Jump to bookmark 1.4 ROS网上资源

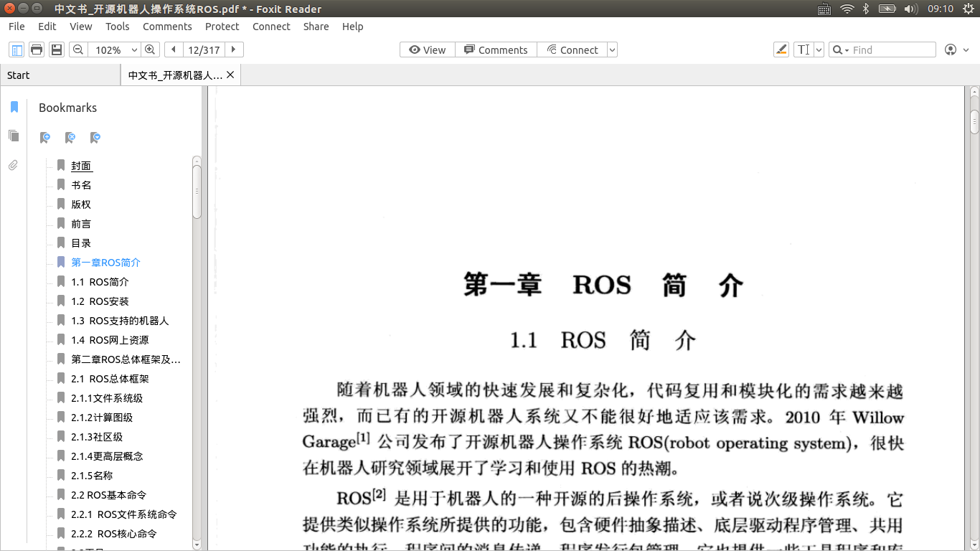pos(110,340)
